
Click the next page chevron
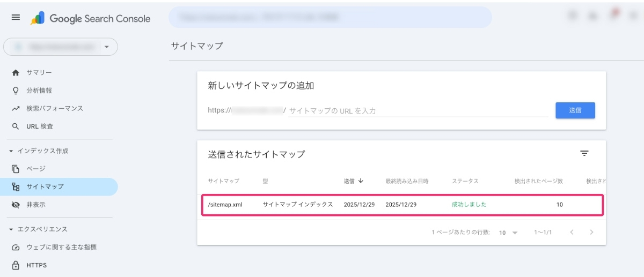(x=591, y=233)
